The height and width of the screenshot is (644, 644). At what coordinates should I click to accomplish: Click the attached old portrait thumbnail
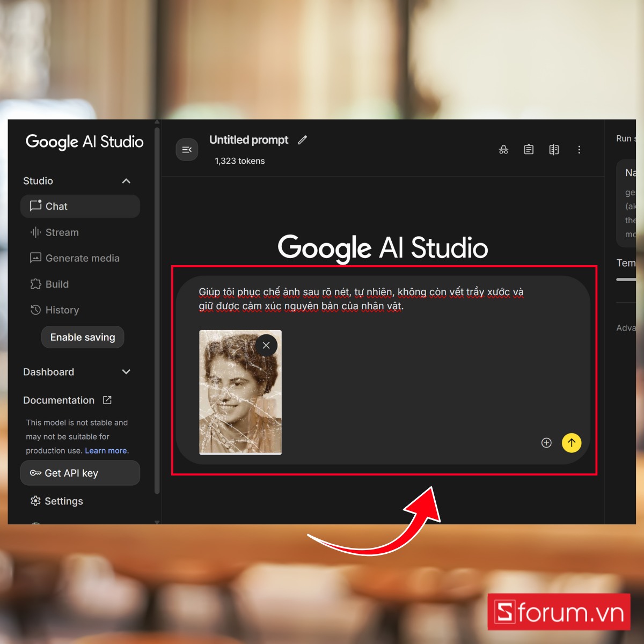coord(240,392)
